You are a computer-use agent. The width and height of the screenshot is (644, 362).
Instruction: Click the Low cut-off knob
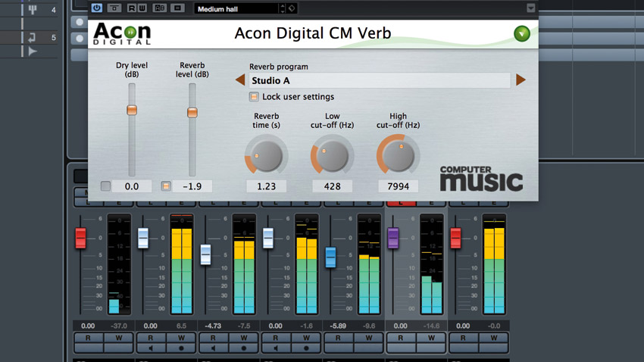(x=332, y=156)
